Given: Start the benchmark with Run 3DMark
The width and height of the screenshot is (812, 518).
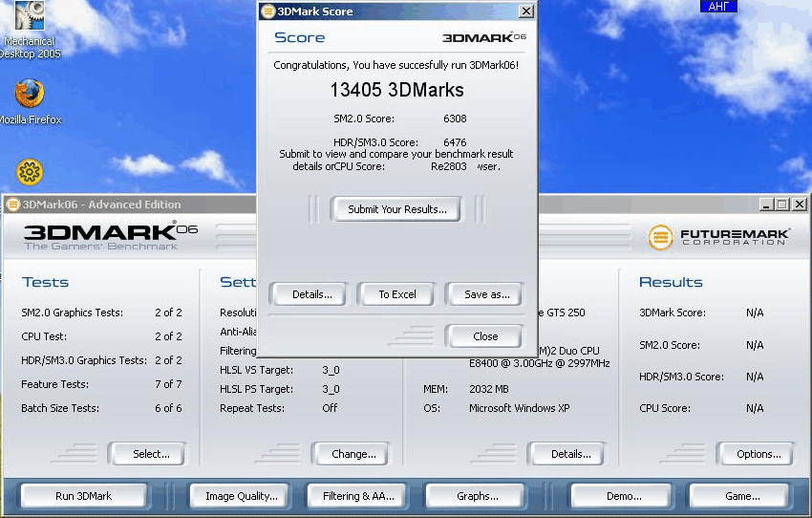Looking at the screenshot, I should click(x=84, y=496).
